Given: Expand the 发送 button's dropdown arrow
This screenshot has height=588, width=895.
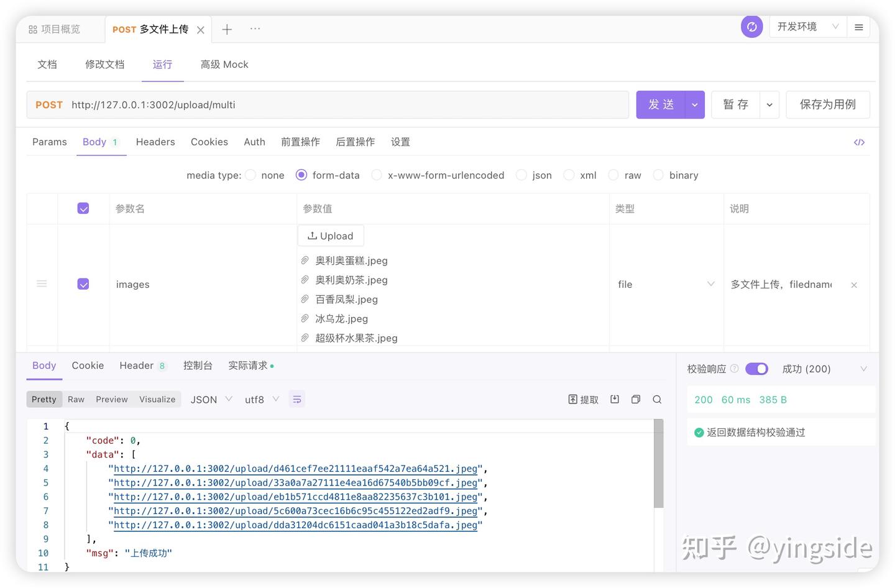Looking at the screenshot, I should (x=694, y=104).
